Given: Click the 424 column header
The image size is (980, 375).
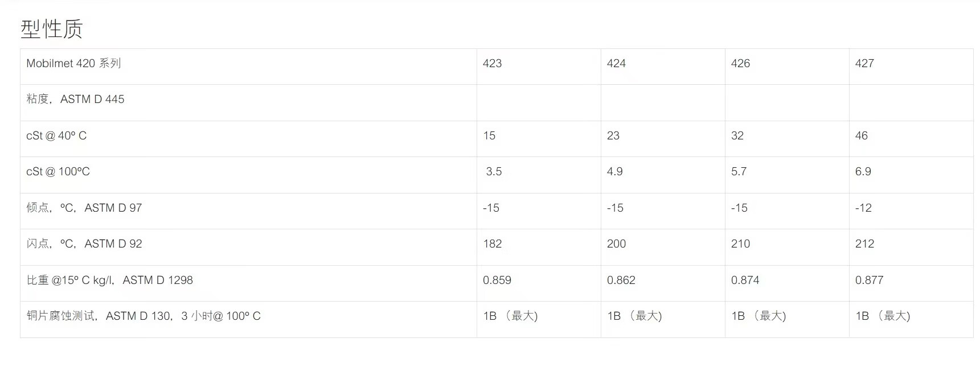Looking at the screenshot, I should [x=616, y=63].
